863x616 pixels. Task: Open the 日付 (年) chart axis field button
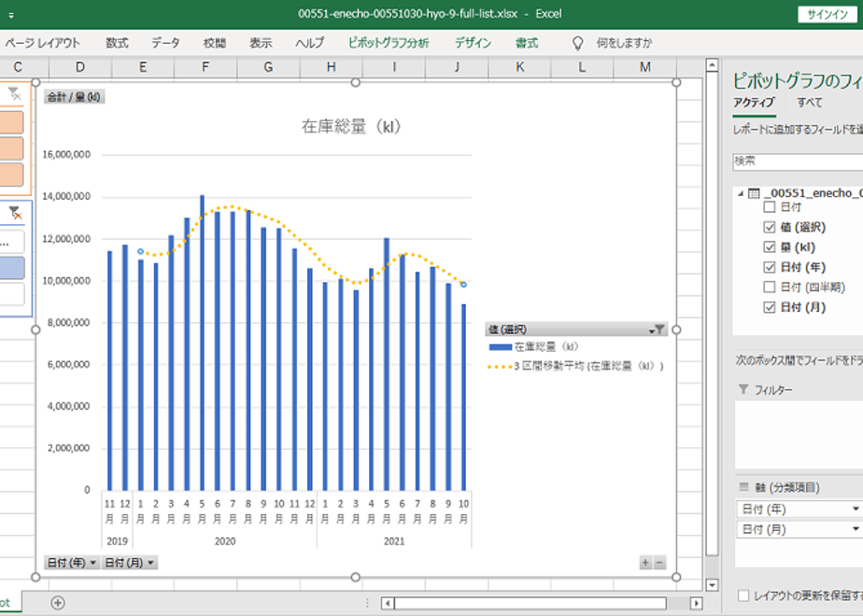point(72,563)
